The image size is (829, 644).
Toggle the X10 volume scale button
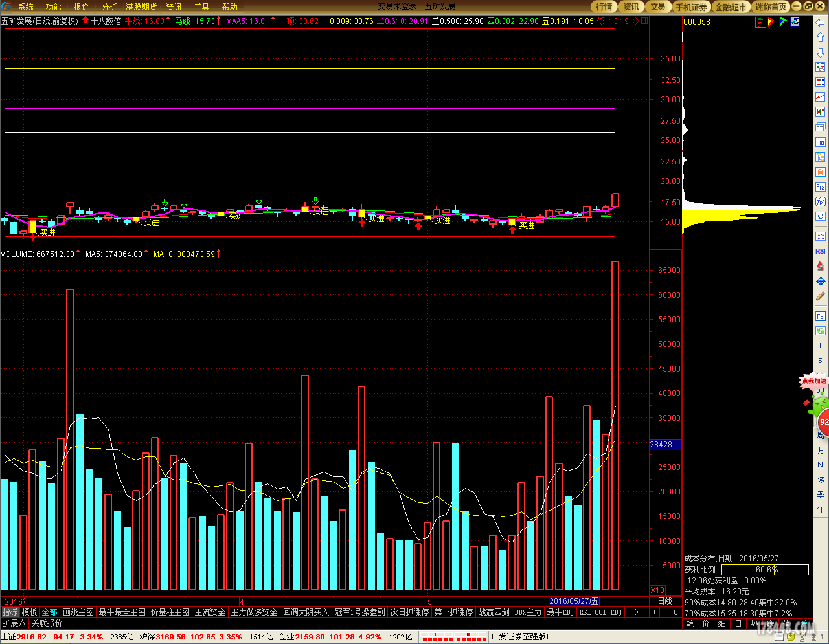(x=657, y=590)
